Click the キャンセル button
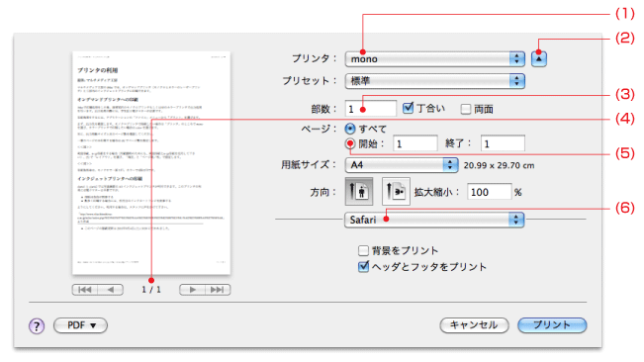The height and width of the screenshot is (362, 644). (474, 325)
